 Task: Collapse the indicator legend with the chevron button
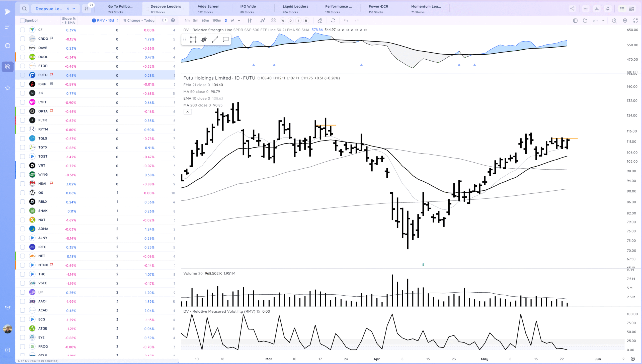188,112
